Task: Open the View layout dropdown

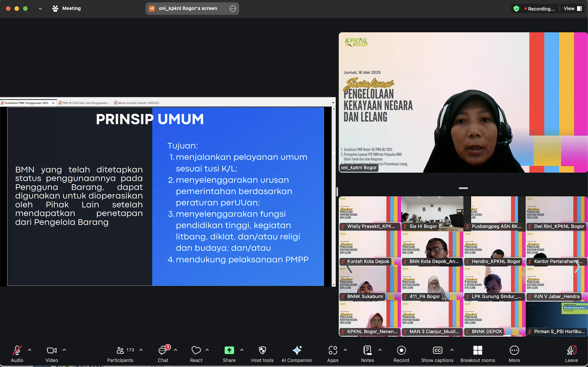Action: 573,9
